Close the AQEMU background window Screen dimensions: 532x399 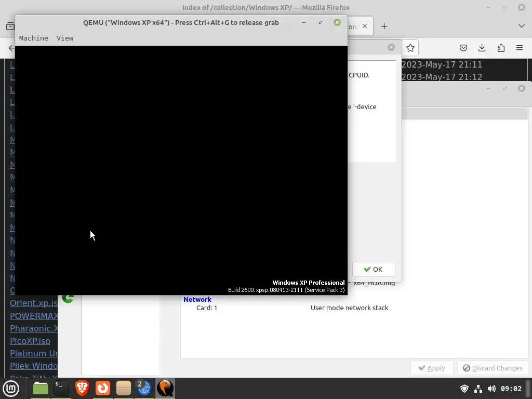coord(522,88)
